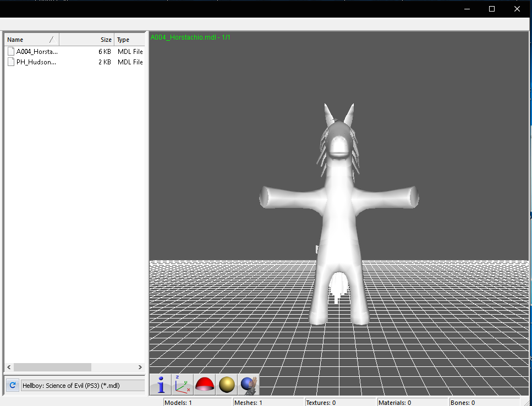Maximize the model viewer window
Screen dimensions: 532x406
pos(492,9)
